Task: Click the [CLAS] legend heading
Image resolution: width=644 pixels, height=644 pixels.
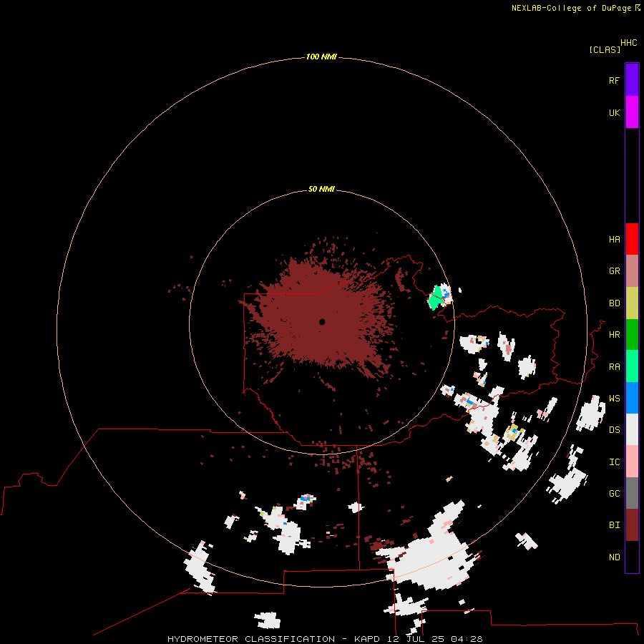Action: click(605, 50)
